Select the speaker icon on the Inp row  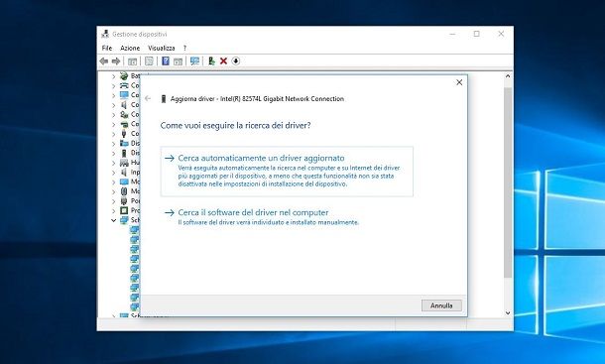point(124,173)
